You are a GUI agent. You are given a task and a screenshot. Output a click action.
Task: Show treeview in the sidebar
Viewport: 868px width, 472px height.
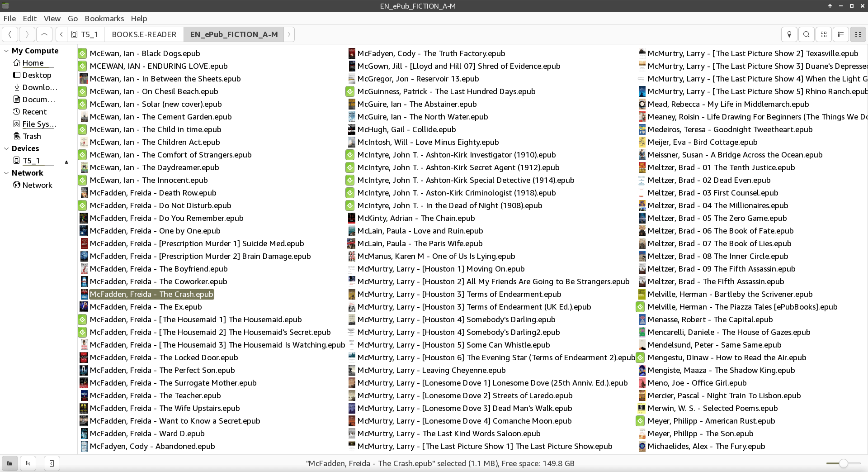28,463
